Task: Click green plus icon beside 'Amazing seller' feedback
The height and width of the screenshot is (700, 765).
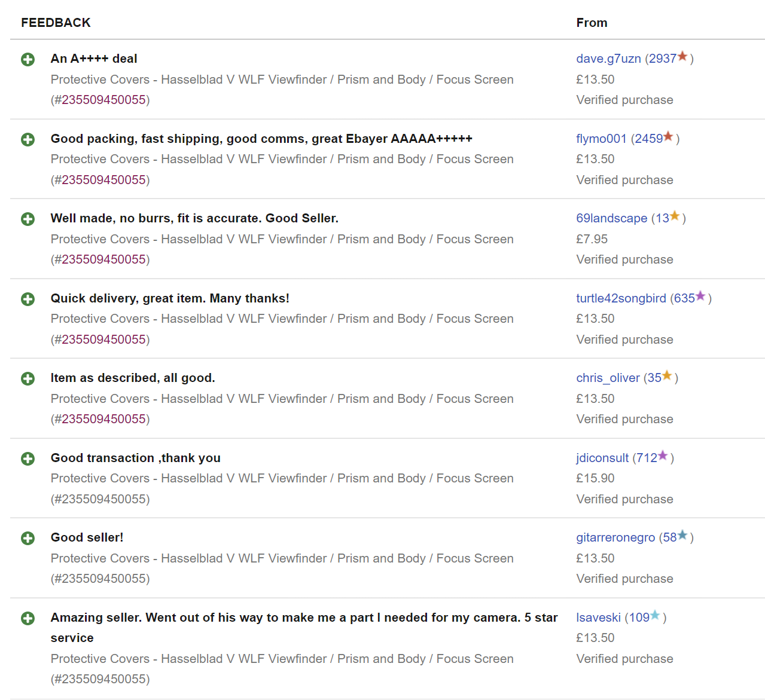Action: (28, 618)
